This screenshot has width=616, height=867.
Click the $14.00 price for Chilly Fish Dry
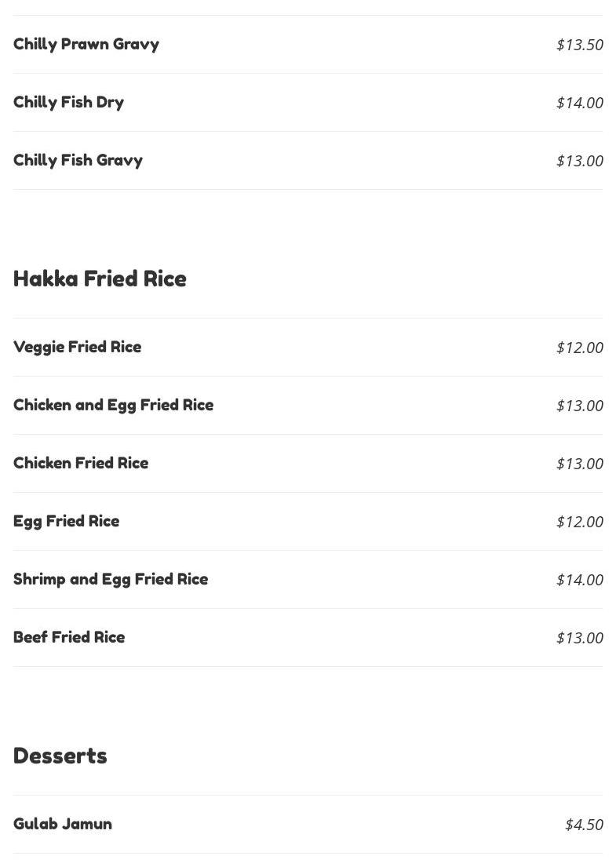(579, 103)
